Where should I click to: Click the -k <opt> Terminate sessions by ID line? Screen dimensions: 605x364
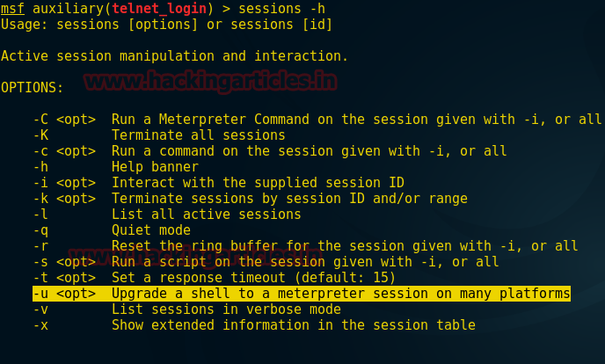pos(250,199)
